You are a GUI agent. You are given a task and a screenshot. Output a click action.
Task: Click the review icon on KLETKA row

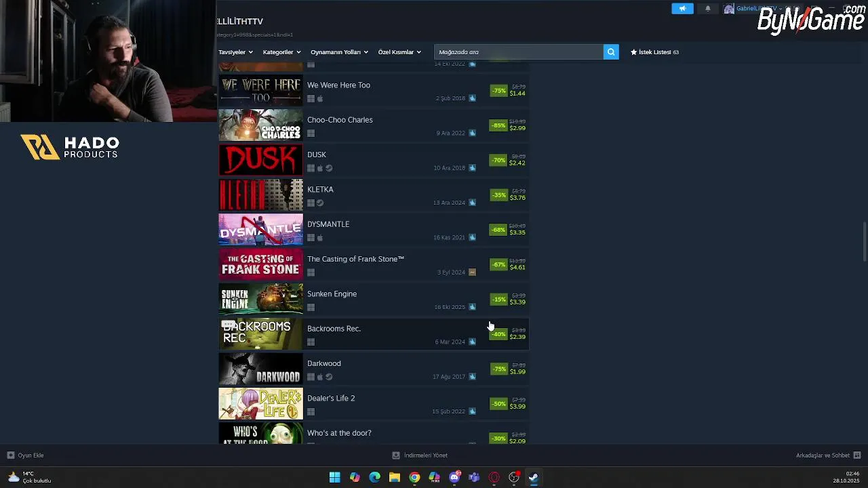tap(473, 203)
